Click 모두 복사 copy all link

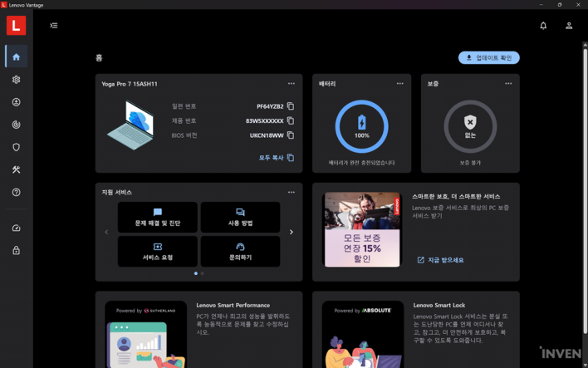coord(277,158)
